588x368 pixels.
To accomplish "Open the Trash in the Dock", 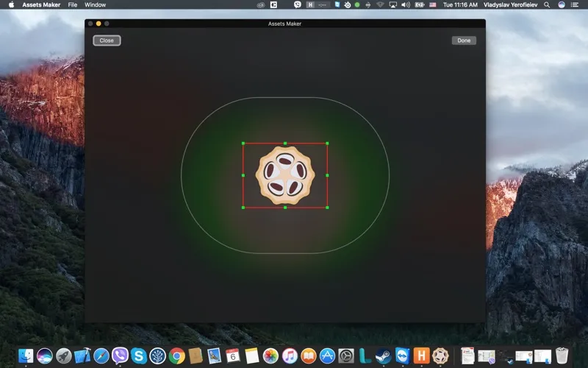I will [x=562, y=356].
